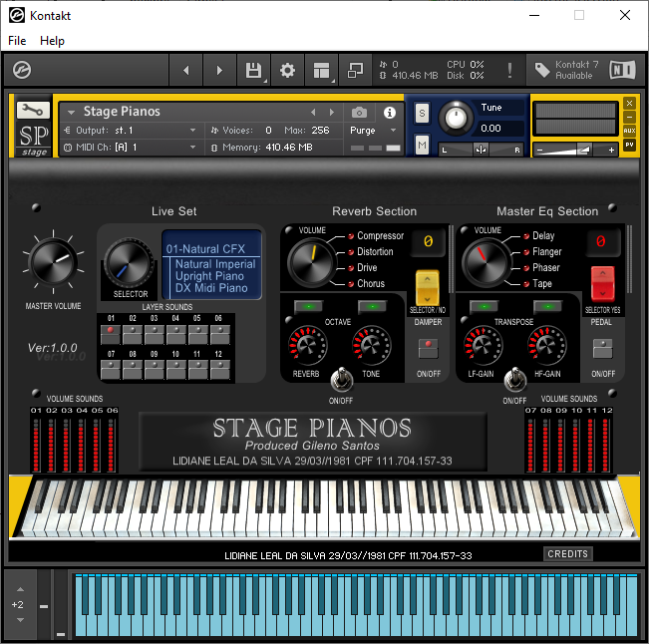The height and width of the screenshot is (644, 649).
Task: Click the HF-GAIN knob
Action: pyautogui.click(x=546, y=346)
